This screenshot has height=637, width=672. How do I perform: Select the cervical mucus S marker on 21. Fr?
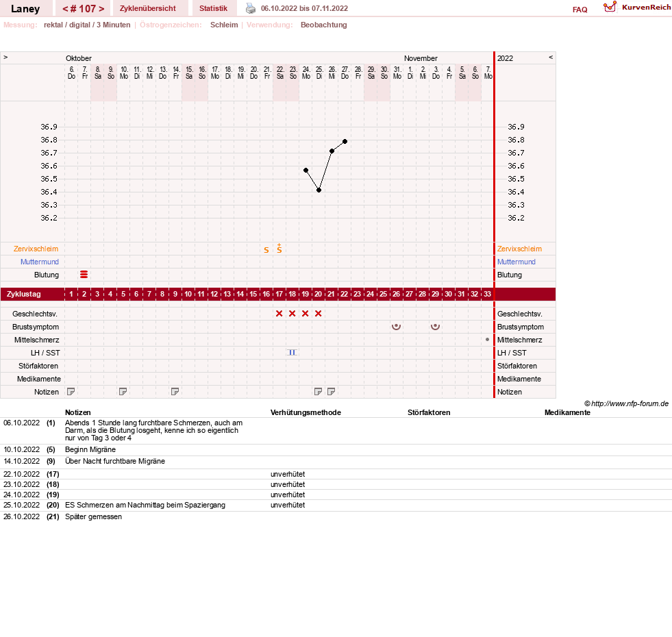pos(266,250)
